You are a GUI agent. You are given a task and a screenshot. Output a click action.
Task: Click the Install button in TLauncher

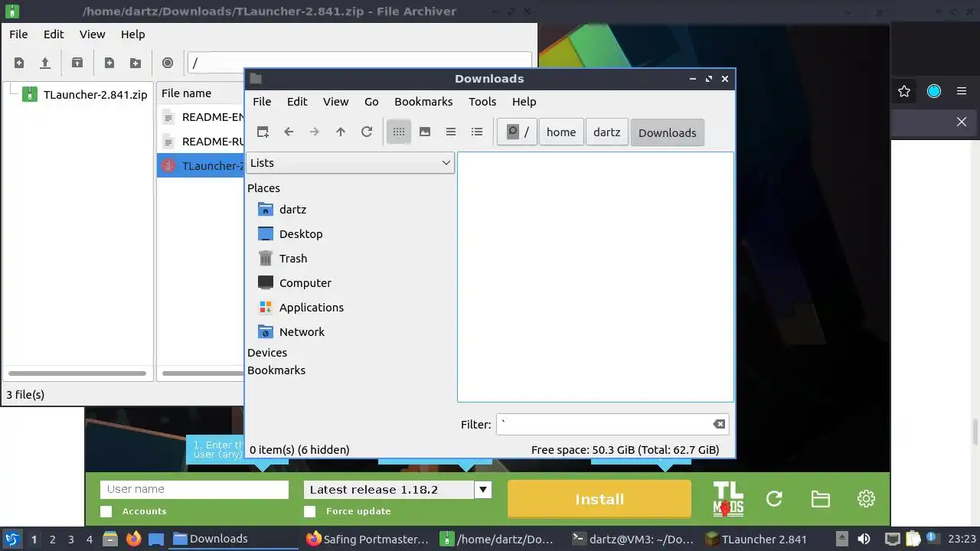(x=599, y=499)
